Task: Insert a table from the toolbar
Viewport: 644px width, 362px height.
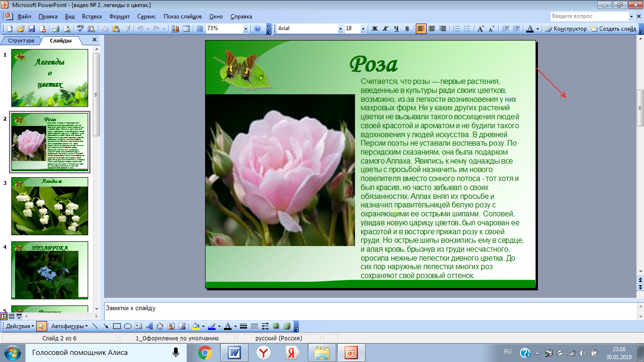Action: point(186,29)
